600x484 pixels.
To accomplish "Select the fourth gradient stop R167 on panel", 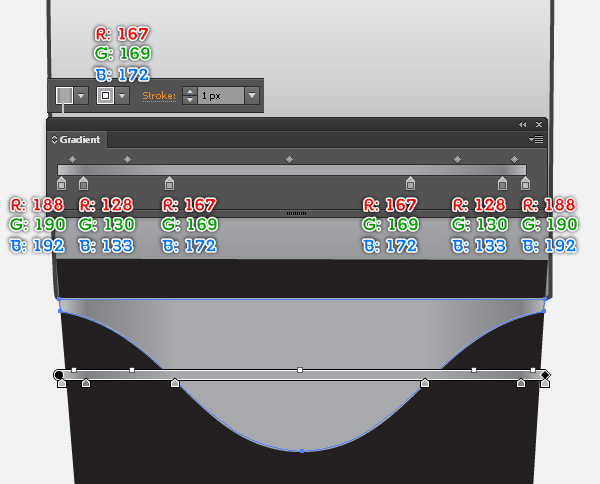I will pos(410,183).
